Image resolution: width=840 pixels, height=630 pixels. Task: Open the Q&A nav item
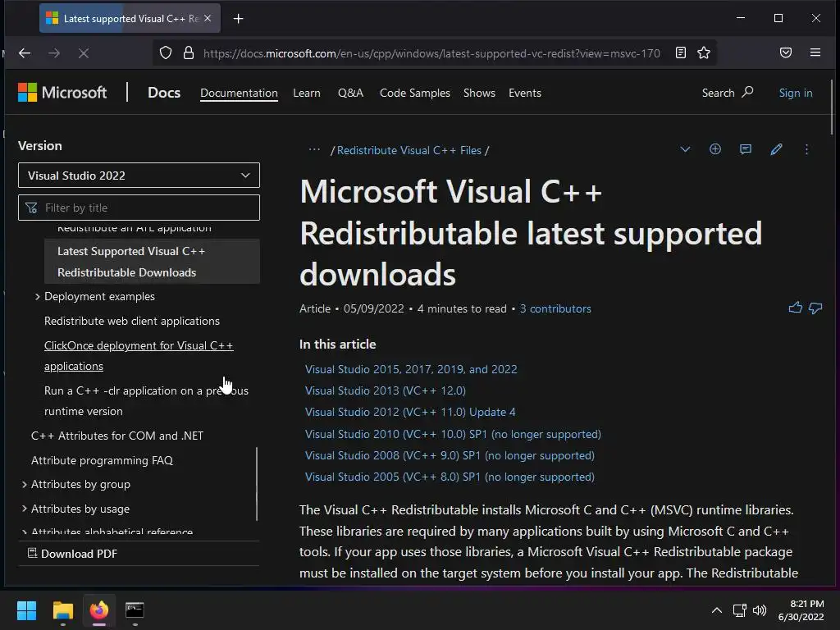pyautogui.click(x=350, y=93)
